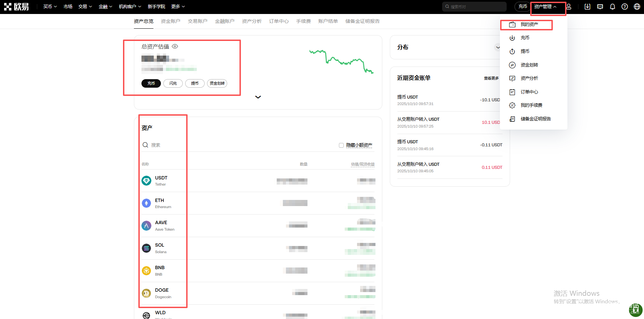Click the globe language icon
Screen dimensions: 644x319
pyautogui.click(x=637, y=6)
